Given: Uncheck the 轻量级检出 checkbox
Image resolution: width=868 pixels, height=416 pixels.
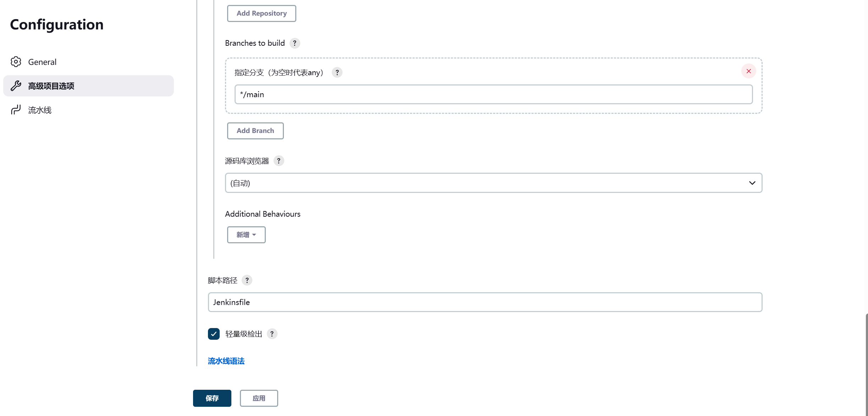Looking at the screenshot, I should point(214,334).
